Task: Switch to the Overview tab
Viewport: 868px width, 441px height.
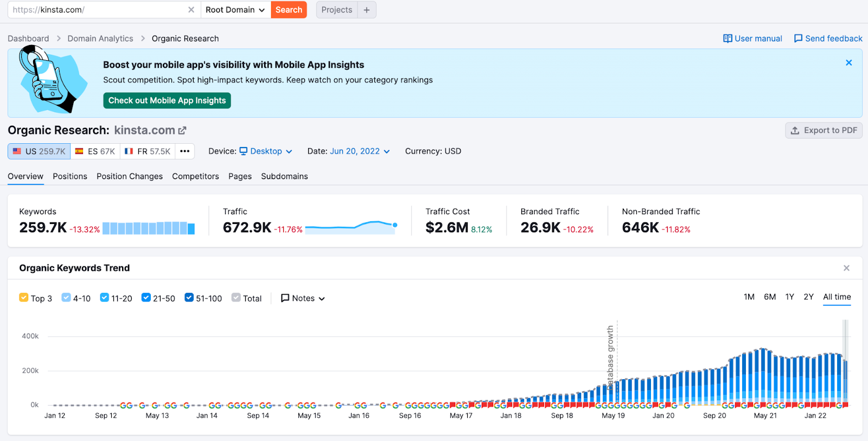Action: [x=25, y=176]
